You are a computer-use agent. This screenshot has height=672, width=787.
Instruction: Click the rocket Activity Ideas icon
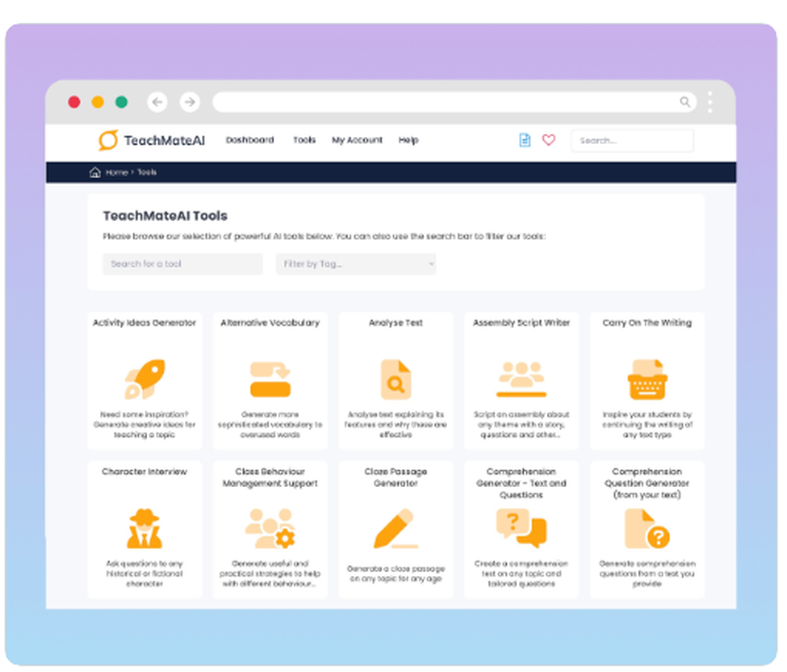[145, 379]
